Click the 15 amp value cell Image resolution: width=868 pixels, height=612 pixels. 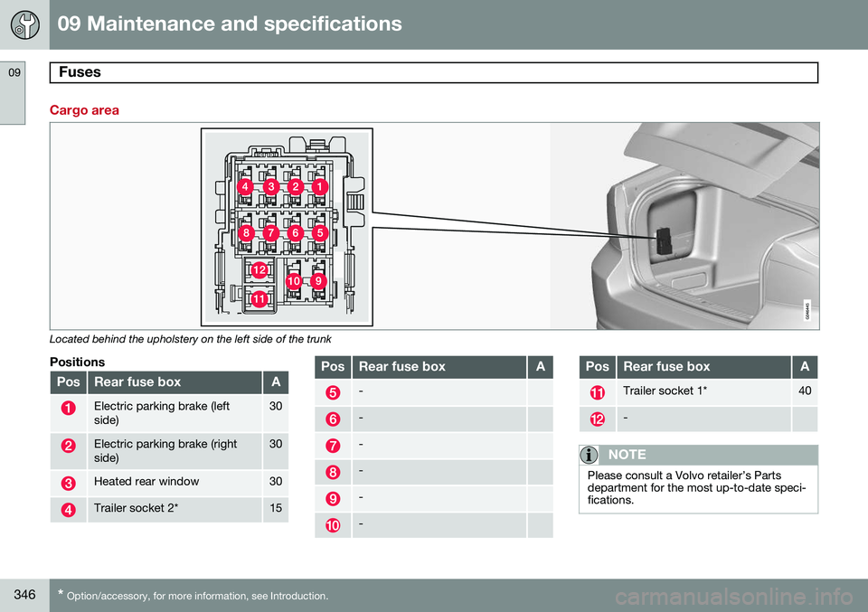[276, 509]
